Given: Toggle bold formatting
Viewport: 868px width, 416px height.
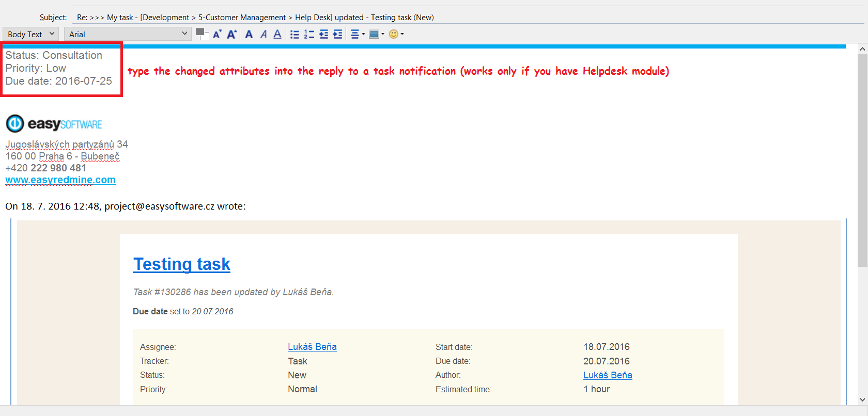Looking at the screenshot, I should pyautogui.click(x=249, y=34).
